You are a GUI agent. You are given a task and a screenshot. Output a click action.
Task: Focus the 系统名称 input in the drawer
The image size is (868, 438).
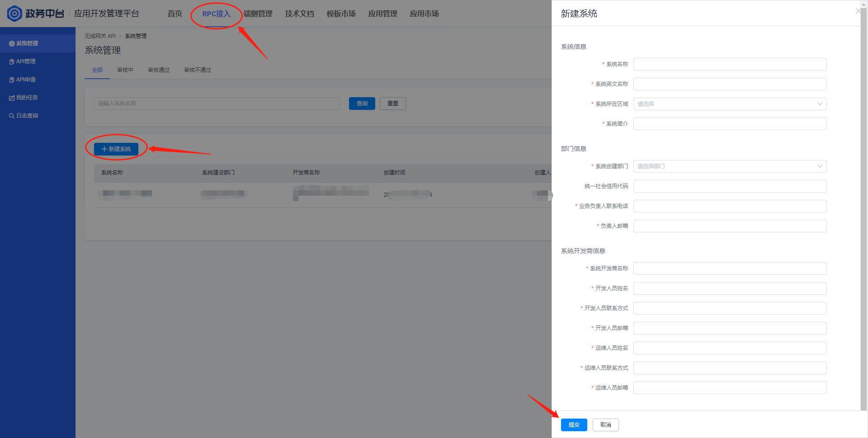point(730,64)
